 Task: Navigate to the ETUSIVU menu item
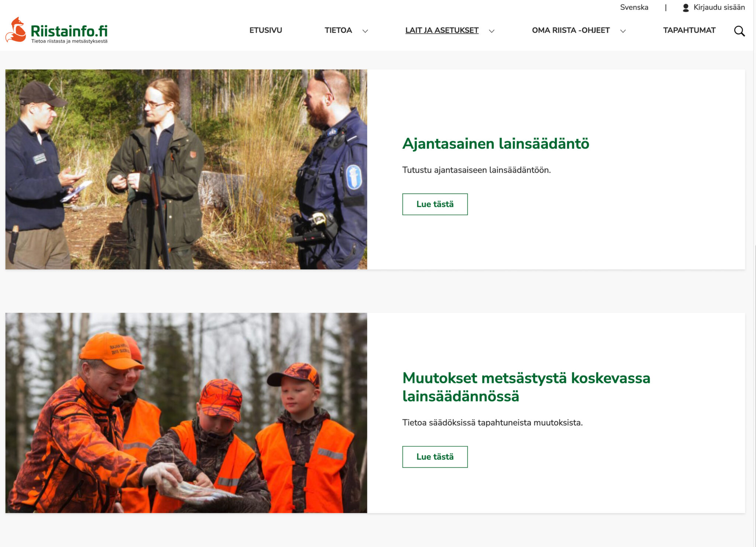point(266,30)
